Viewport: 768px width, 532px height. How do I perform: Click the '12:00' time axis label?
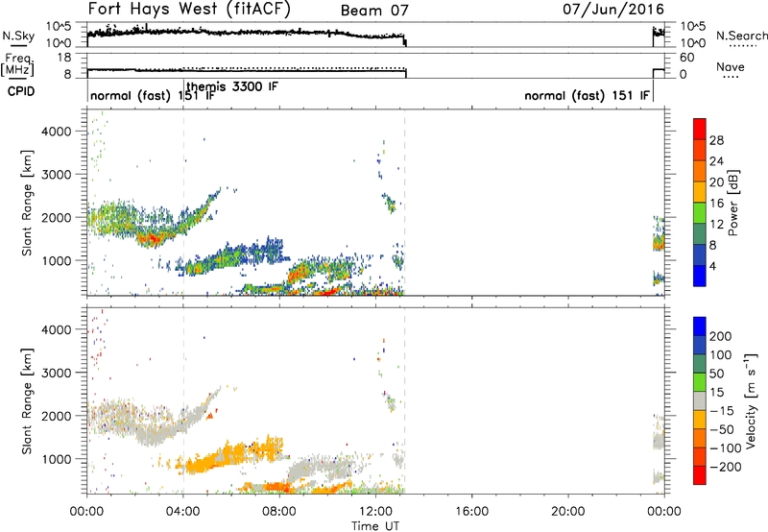[376, 512]
